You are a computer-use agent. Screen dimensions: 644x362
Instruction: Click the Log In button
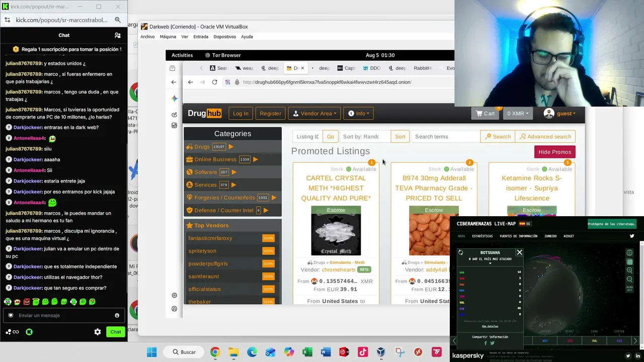pos(240,114)
